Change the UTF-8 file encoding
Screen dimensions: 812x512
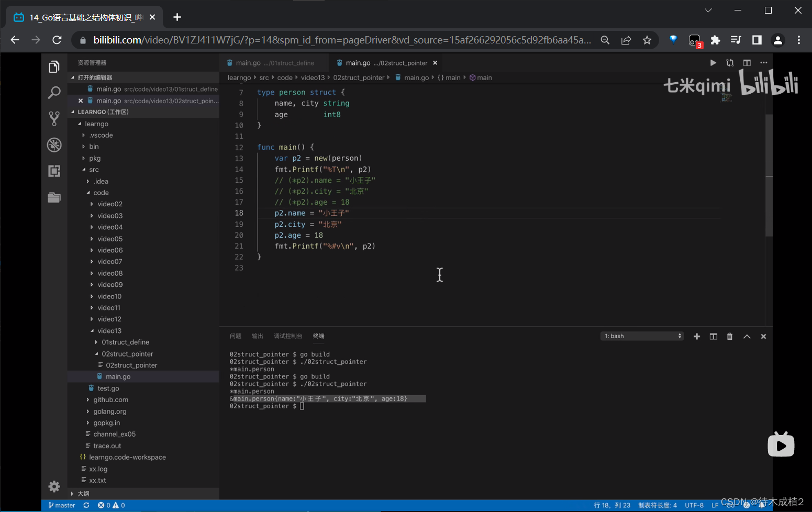[x=694, y=505]
